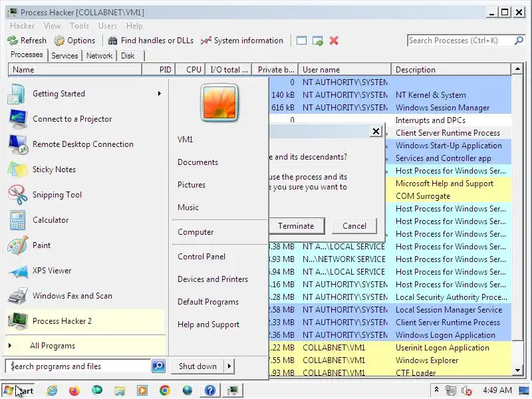Open Sticky Notes

[x=85, y=170]
